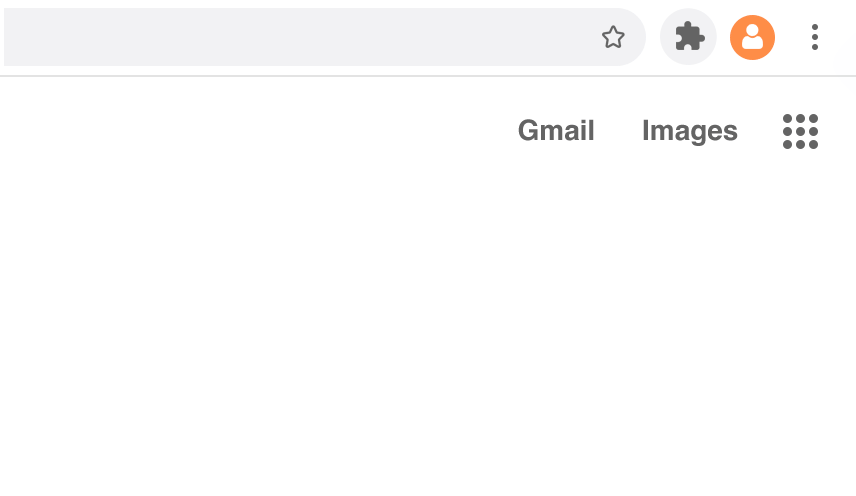Expand the nine-dot Google apps launcher
Viewport: 856px width, 496px height.
click(800, 131)
